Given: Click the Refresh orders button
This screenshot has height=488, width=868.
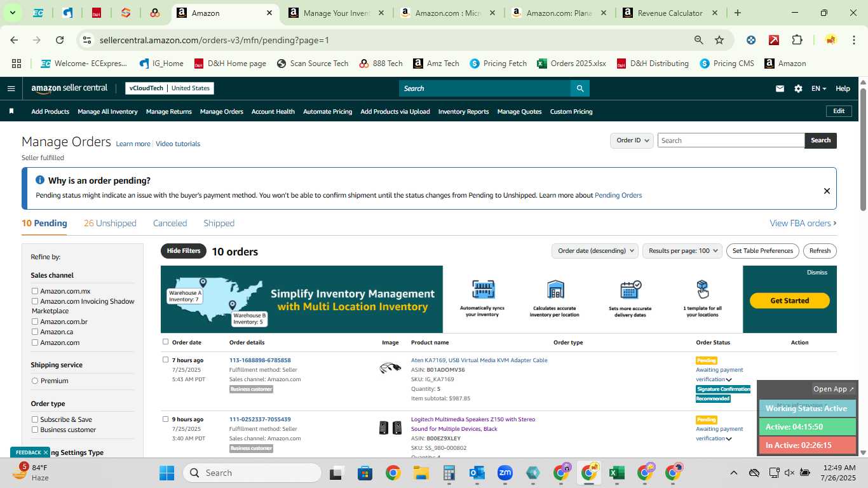Looking at the screenshot, I should pos(820,250).
